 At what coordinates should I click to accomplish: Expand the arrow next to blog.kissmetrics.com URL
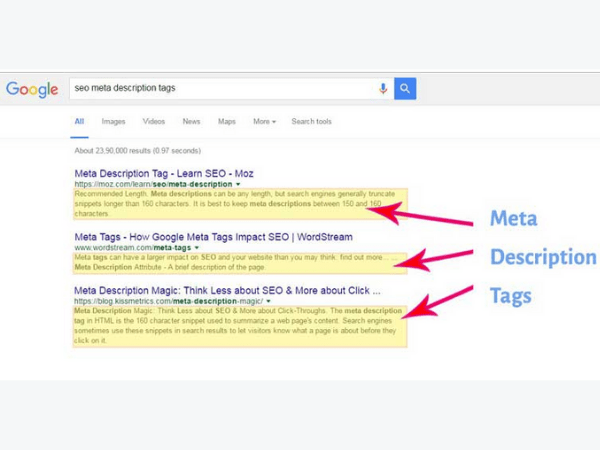pos(269,301)
